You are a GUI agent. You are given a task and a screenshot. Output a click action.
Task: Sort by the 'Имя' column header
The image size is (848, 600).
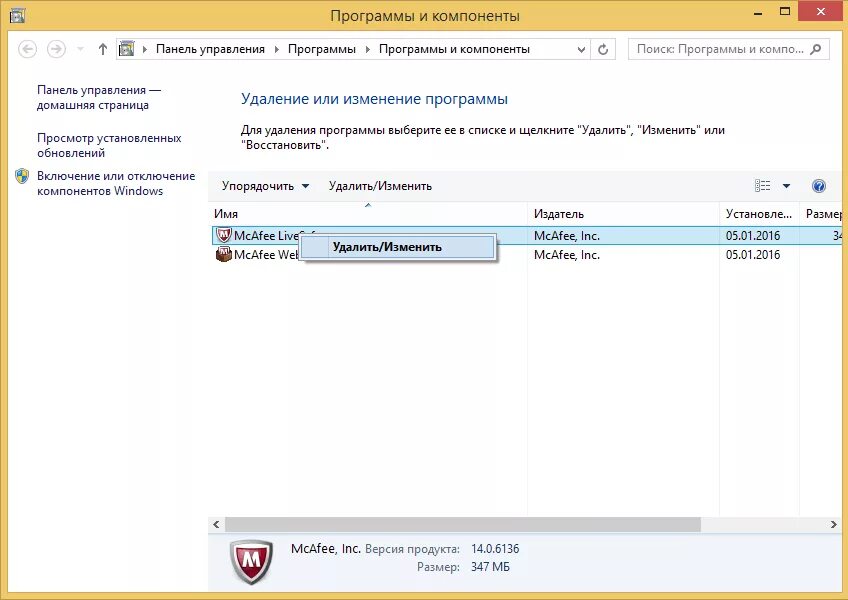368,214
